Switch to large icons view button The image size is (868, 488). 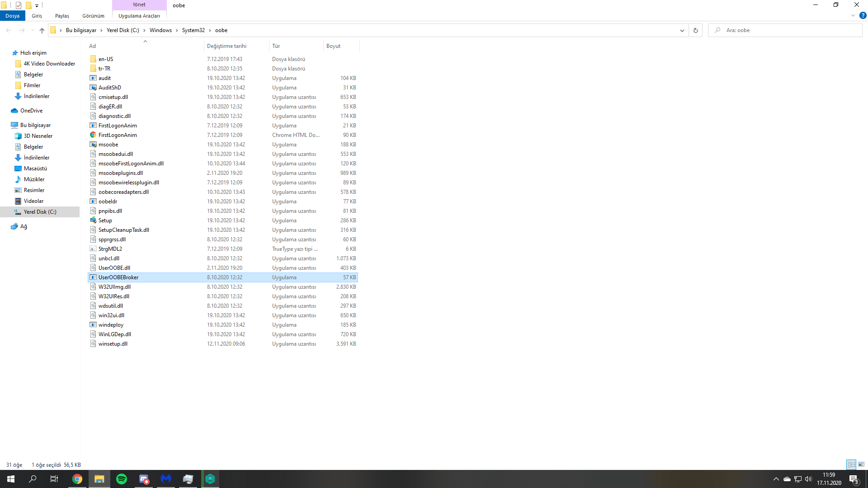[x=861, y=465]
